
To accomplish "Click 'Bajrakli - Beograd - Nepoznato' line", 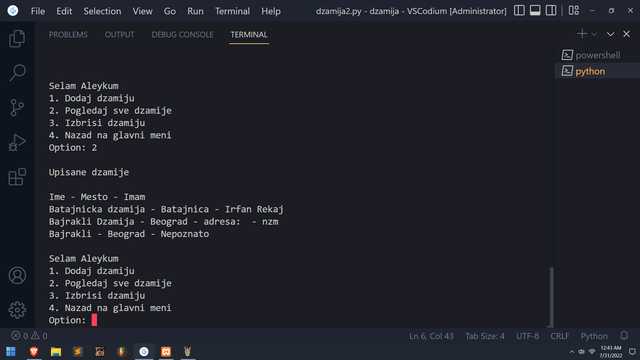I will click(x=129, y=234).
